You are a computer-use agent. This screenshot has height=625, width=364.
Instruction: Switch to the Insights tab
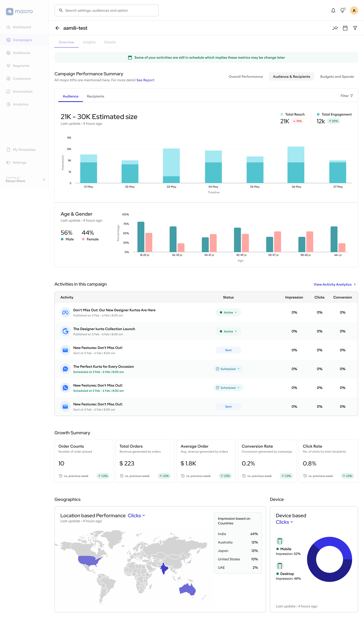[x=89, y=42]
